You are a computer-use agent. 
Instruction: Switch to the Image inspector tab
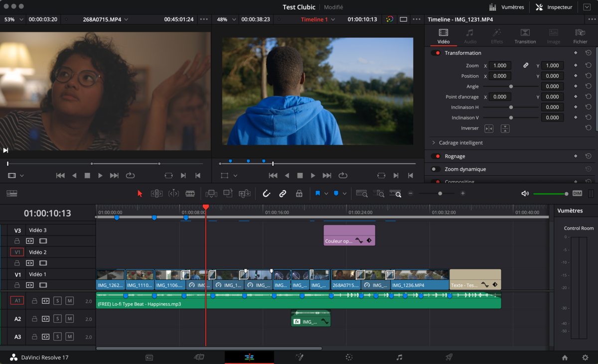coord(554,36)
